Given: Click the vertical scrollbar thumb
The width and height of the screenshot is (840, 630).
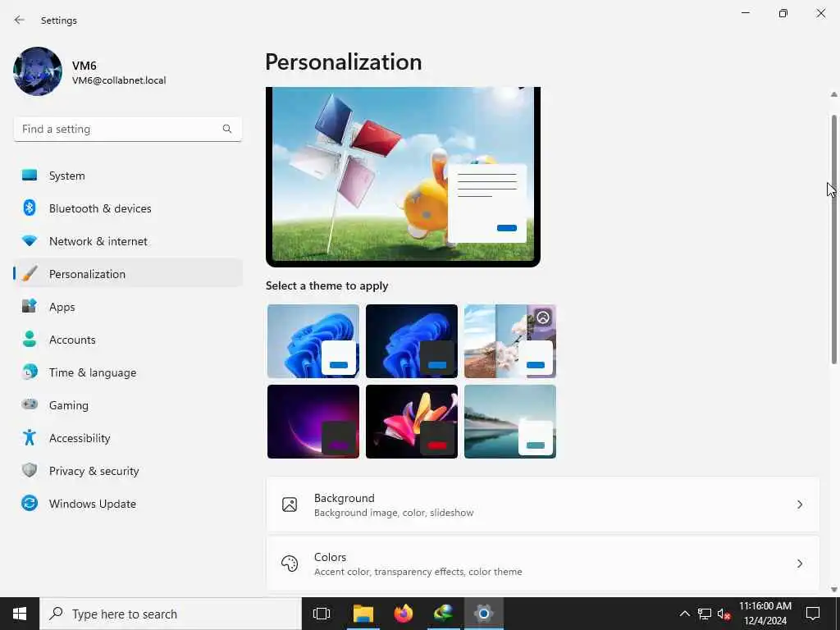Looking at the screenshot, I should (x=833, y=240).
